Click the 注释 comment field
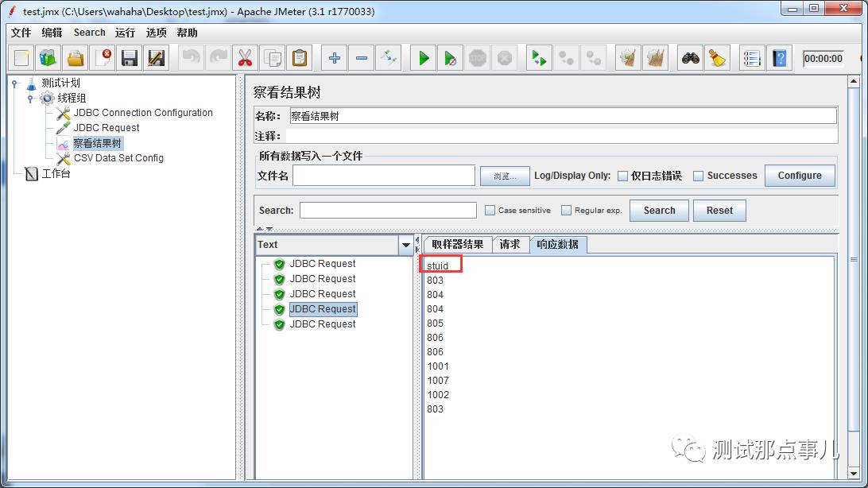 pyautogui.click(x=561, y=136)
